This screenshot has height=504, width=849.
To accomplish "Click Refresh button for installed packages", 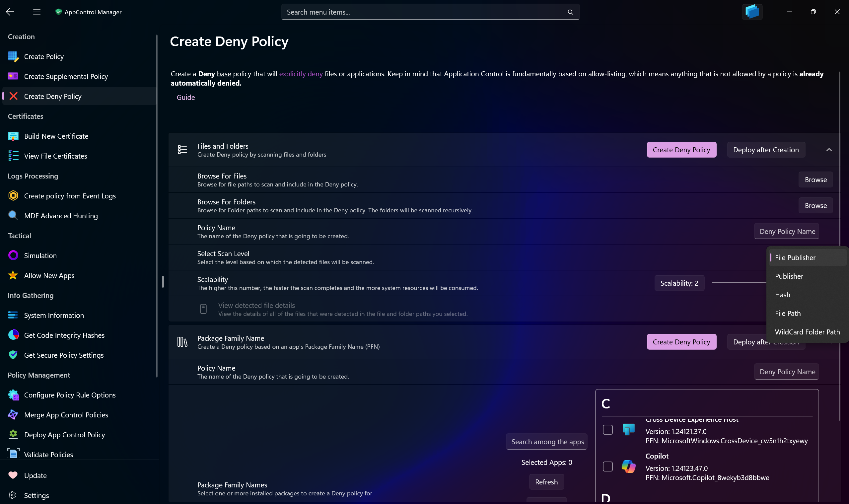I will click(546, 482).
